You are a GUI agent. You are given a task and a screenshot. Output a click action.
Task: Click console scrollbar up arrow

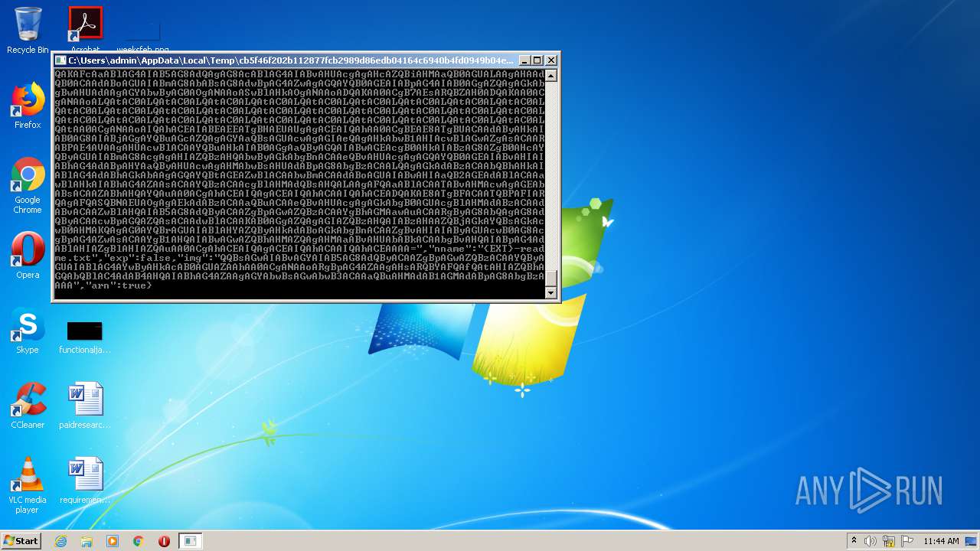[x=550, y=76]
